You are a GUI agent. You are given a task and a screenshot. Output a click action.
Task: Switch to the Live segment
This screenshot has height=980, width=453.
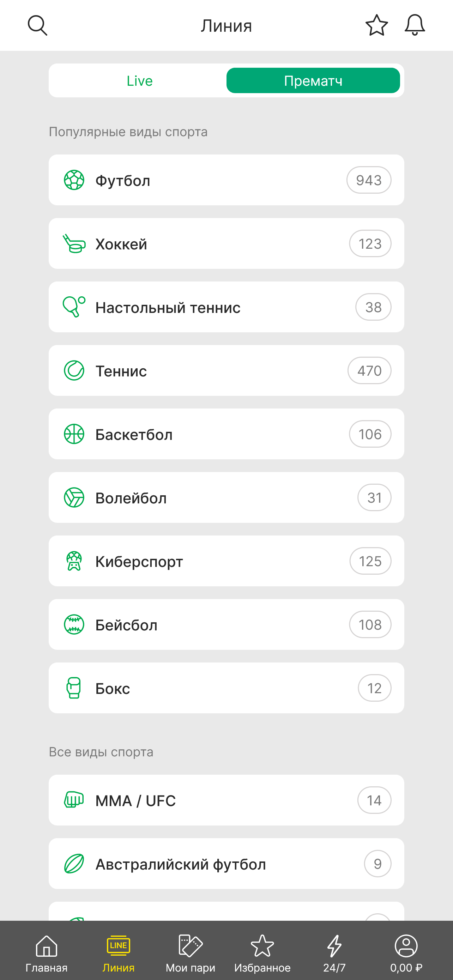[x=140, y=81]
